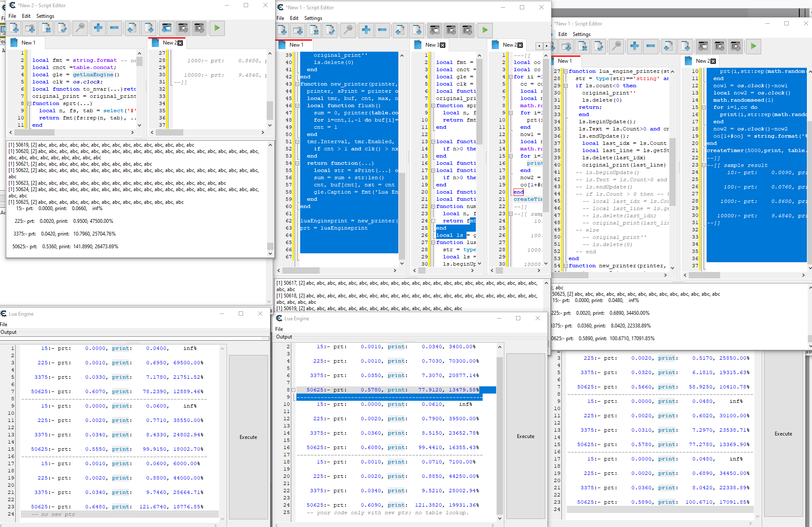Click the blue window-arrow icon in the New 2 Script Editor
This screenshot has height=527, width=812.
point(166,28)
